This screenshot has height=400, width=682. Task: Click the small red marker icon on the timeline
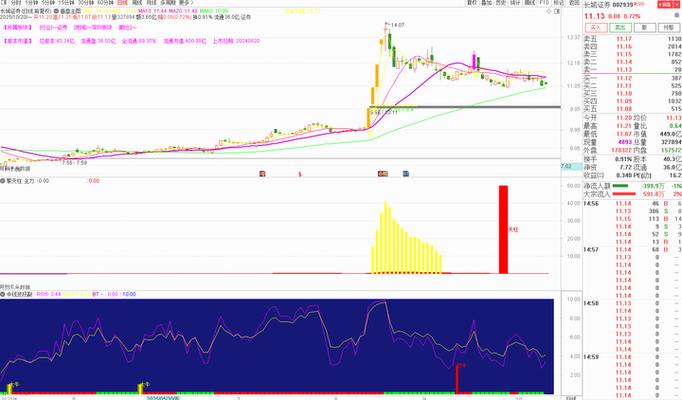coord(300,174)
